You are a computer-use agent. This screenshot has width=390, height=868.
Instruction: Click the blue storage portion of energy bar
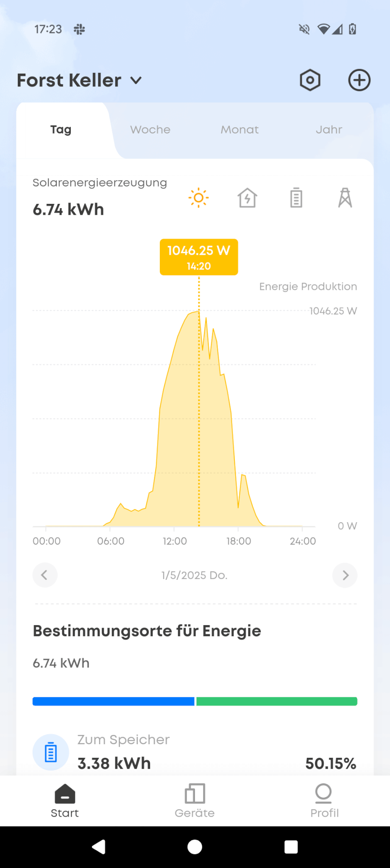(113, 701)
